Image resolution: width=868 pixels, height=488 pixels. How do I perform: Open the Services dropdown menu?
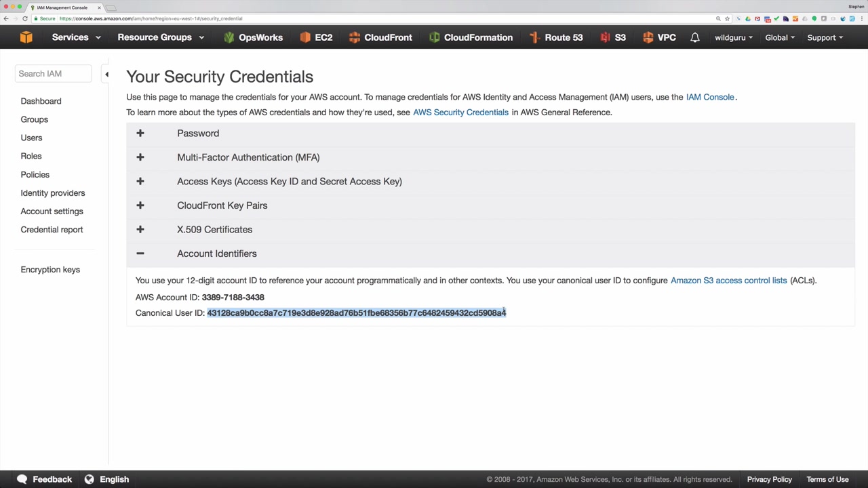(x=77, y=37)
